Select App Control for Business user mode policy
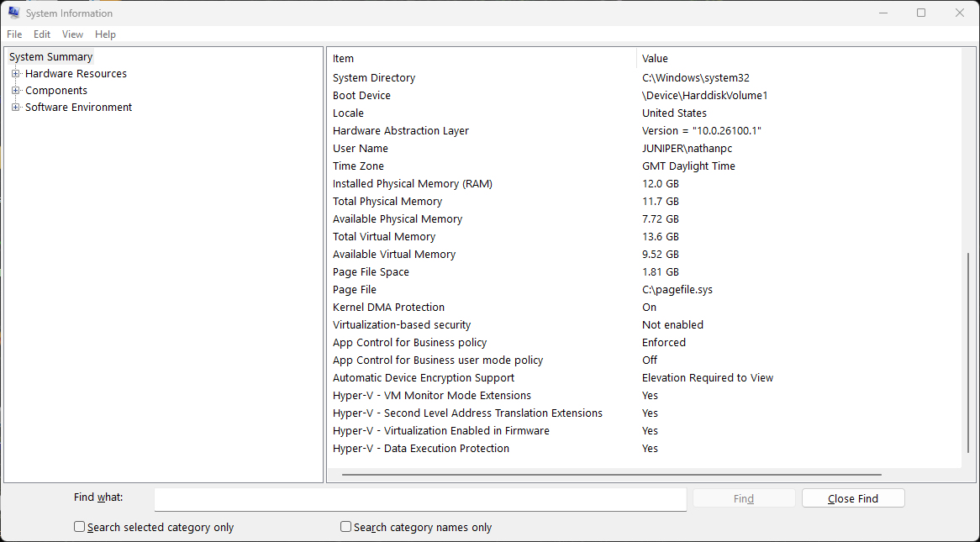This screenshot has width=980, height=542. click(644, 360)
